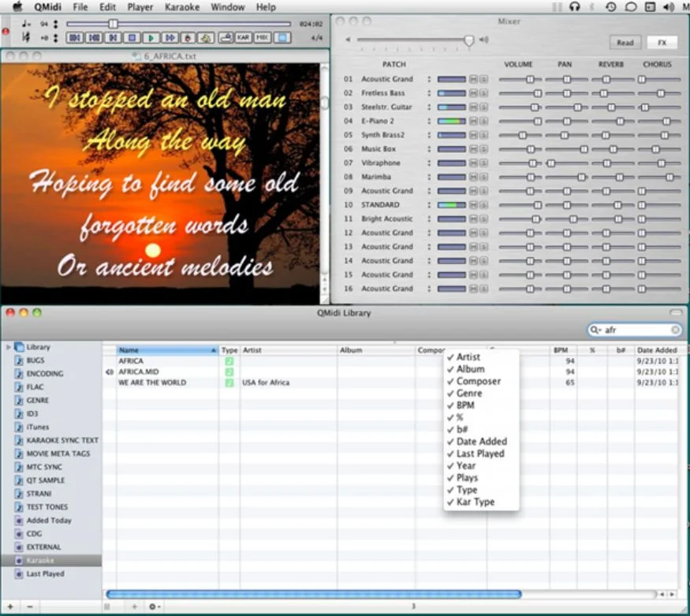Image resolution: width=690 pixels, height=616 pixels.
Task: Click the Read button in the Mixer window
Action: point(625,42)
